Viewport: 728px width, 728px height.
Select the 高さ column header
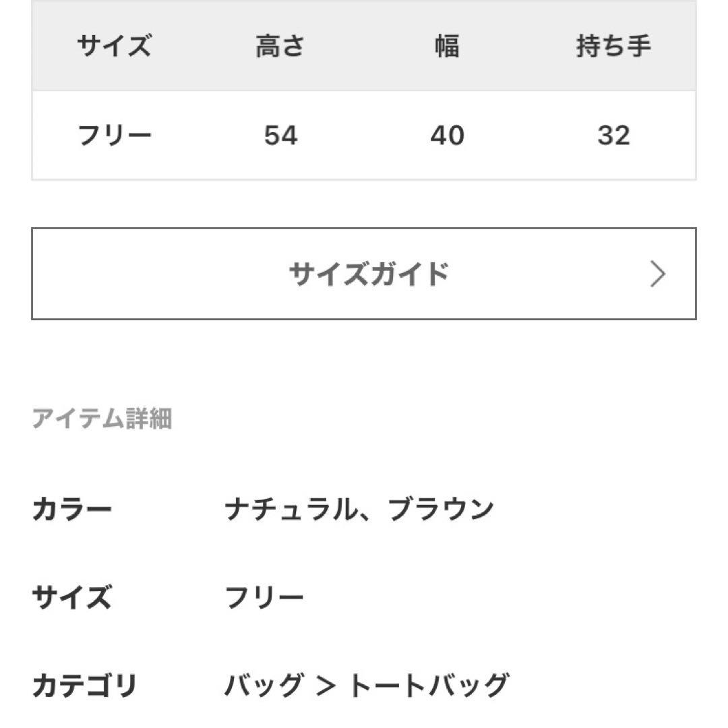[x=280, y=47]
